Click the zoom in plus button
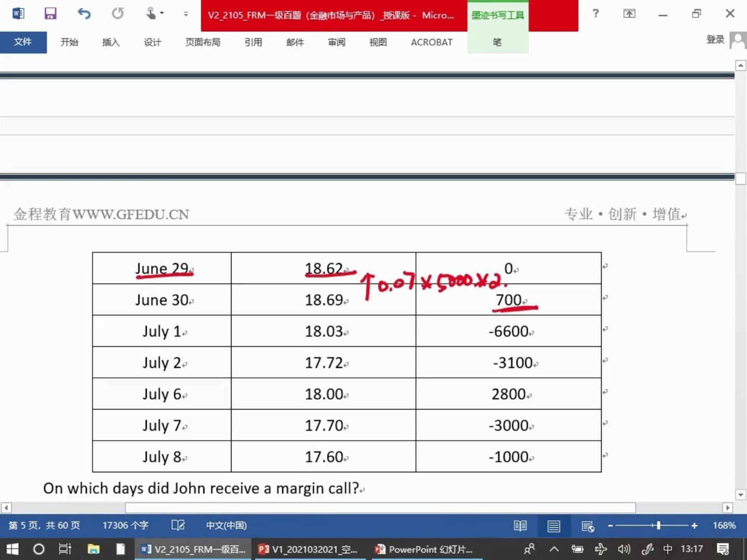Viewport: 747px width, 560px height. pyautogui.click(x=694, y=526)
